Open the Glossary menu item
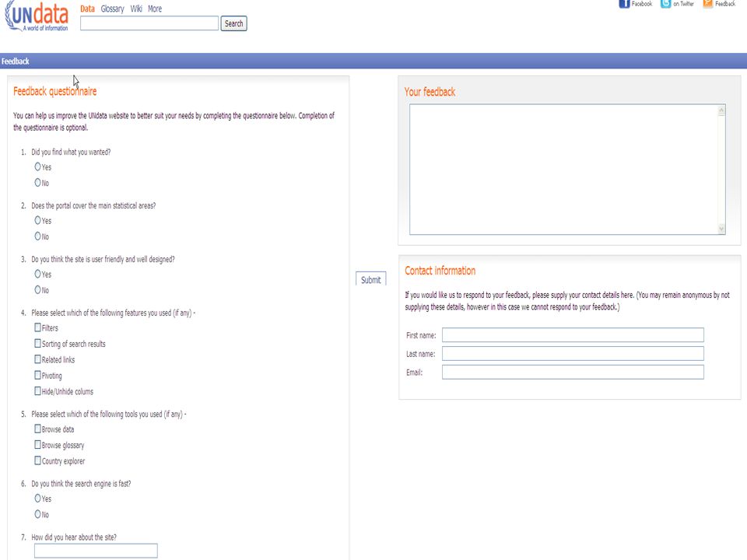The image size is (747, 560). 112,9
